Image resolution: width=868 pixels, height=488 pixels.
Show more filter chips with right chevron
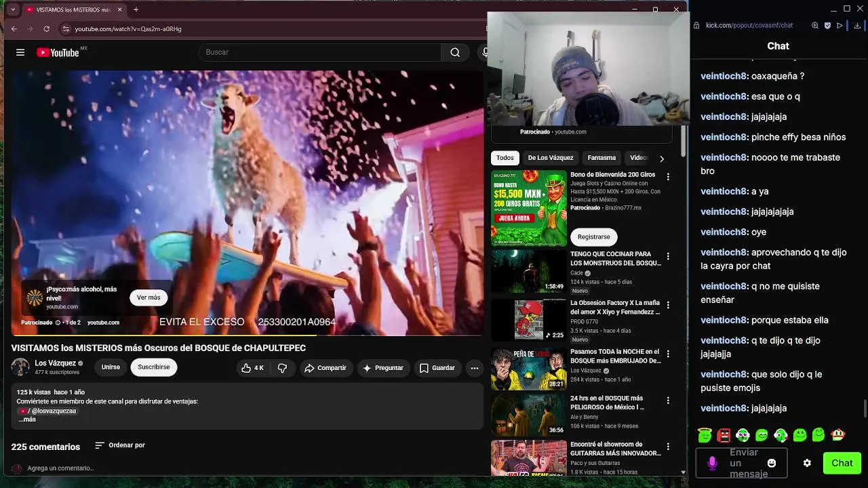(x=662, y=158)
